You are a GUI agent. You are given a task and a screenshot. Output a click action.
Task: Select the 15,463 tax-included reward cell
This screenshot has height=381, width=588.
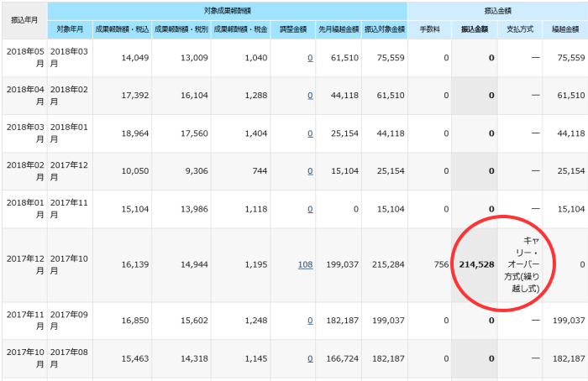[123, 358]
